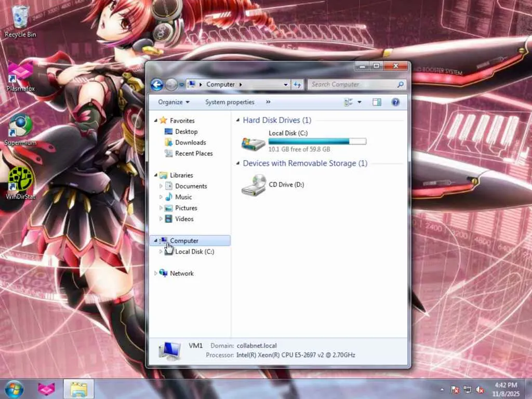The height and width of the screenshot is (399, 532).
Task: Select the Pictures library
Action: click(186, 208)
